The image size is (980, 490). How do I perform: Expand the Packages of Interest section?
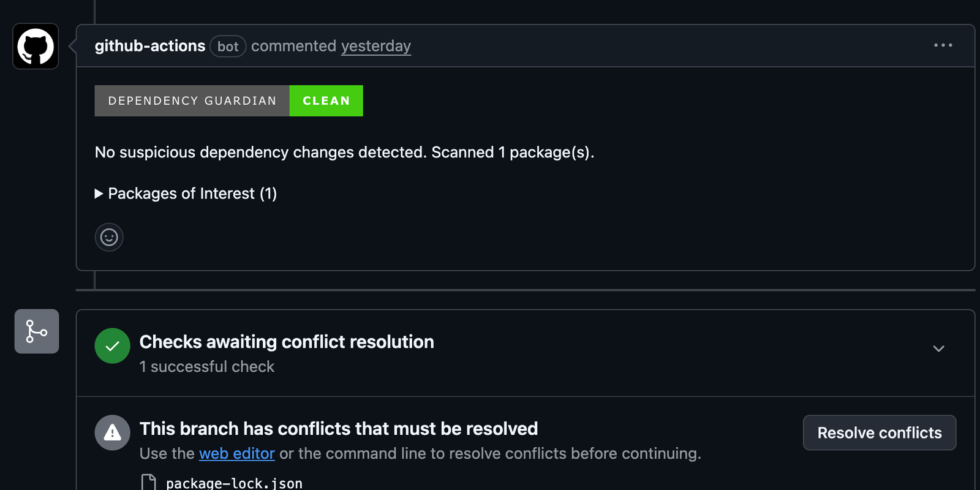click(186, 194)
